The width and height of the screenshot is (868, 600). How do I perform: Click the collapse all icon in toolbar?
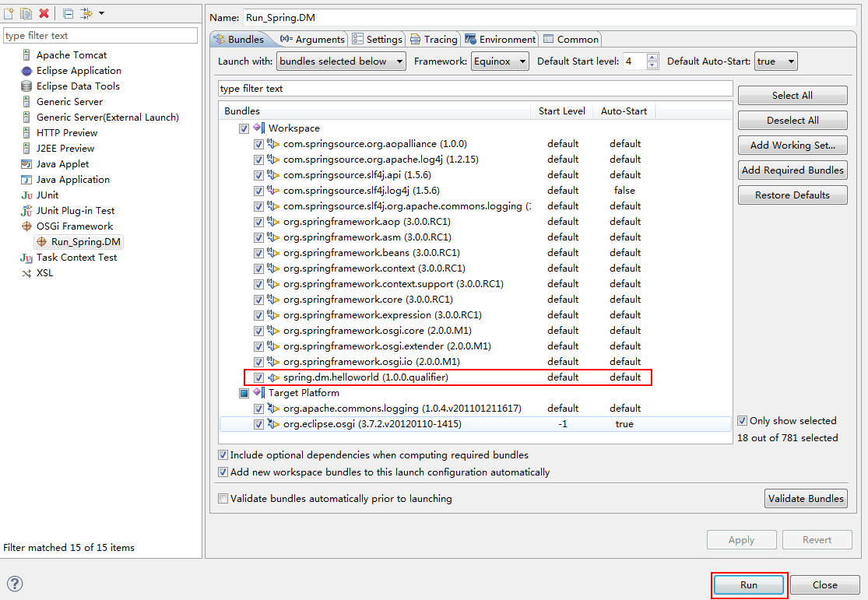coord(68,13)
